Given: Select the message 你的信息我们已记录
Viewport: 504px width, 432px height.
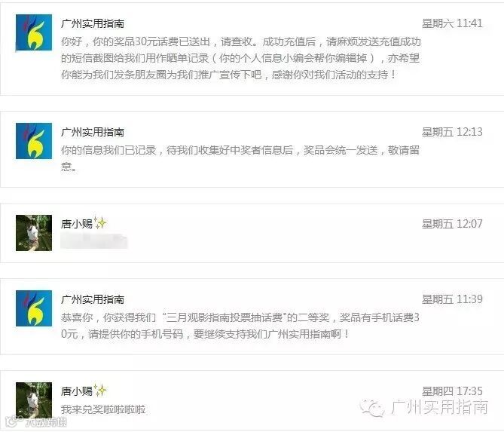Looking at the screenshot, I should pyautogui.click(x=240, y=158).
